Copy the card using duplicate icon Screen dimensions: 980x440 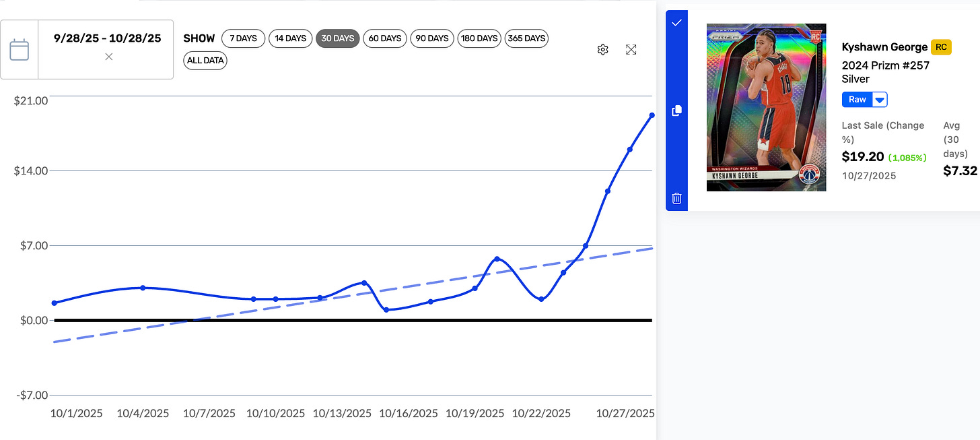coord(677,111)
